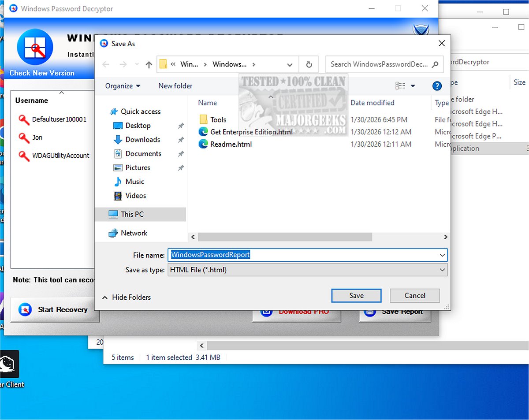529x420 pixels.
Task: Click the pin icon next to Documents
Action: point(181,154)
